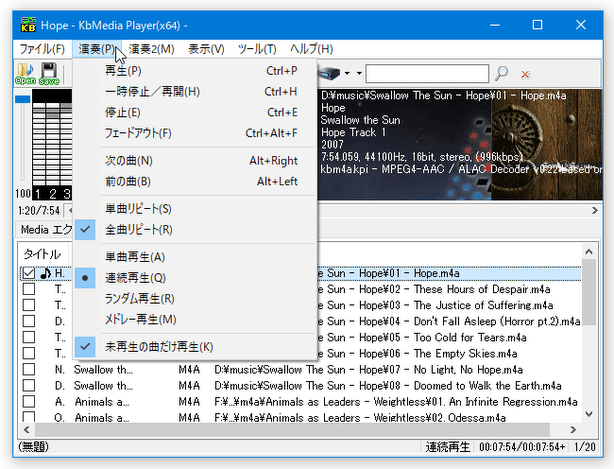Click the タイトル column header

42,254
